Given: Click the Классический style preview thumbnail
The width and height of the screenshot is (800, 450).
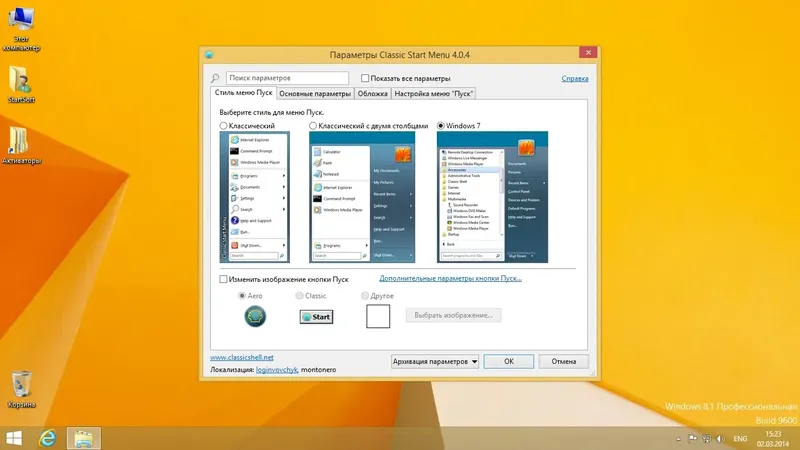Looking at the screenshot, I should coord(255,197).
